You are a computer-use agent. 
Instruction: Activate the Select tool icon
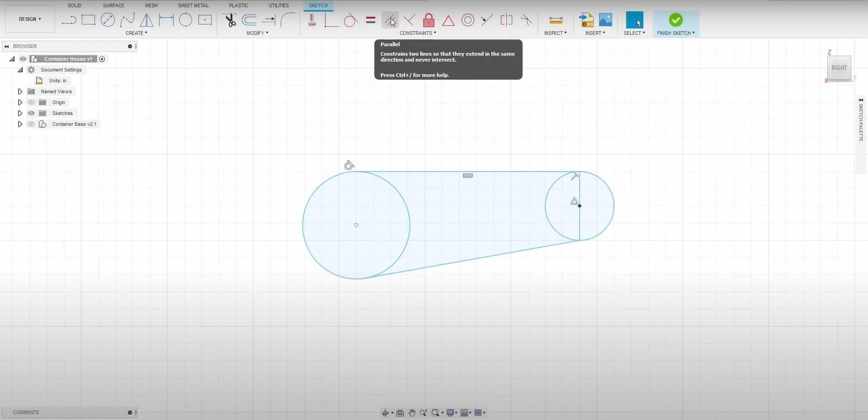tap(634, 20)
